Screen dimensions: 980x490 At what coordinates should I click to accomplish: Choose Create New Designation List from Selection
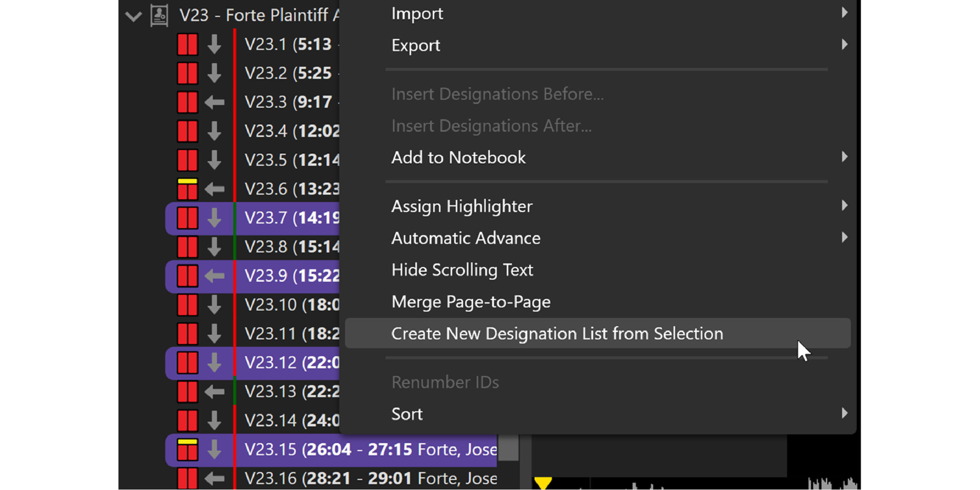pos(557,334)
